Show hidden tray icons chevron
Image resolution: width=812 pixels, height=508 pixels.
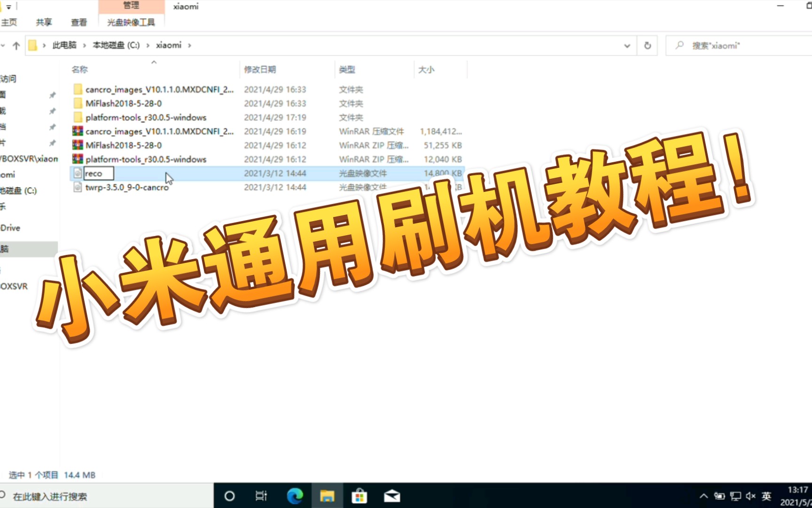pos(703,496)
